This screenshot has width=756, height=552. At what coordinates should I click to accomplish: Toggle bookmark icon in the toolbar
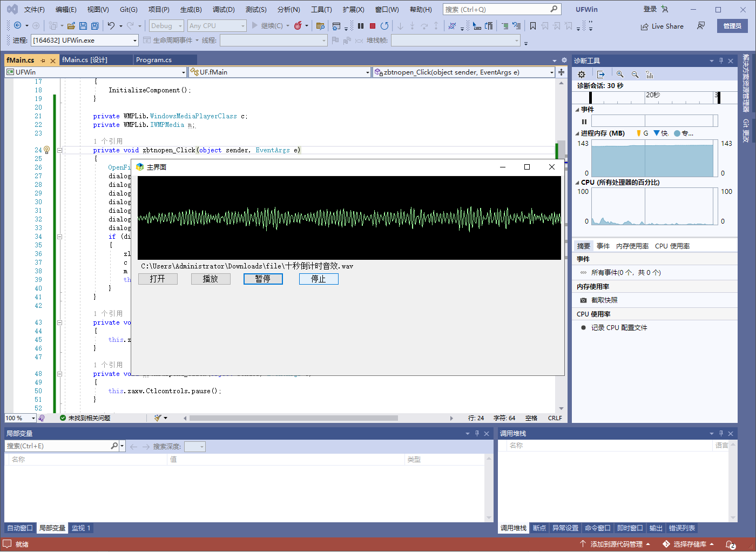533,25
